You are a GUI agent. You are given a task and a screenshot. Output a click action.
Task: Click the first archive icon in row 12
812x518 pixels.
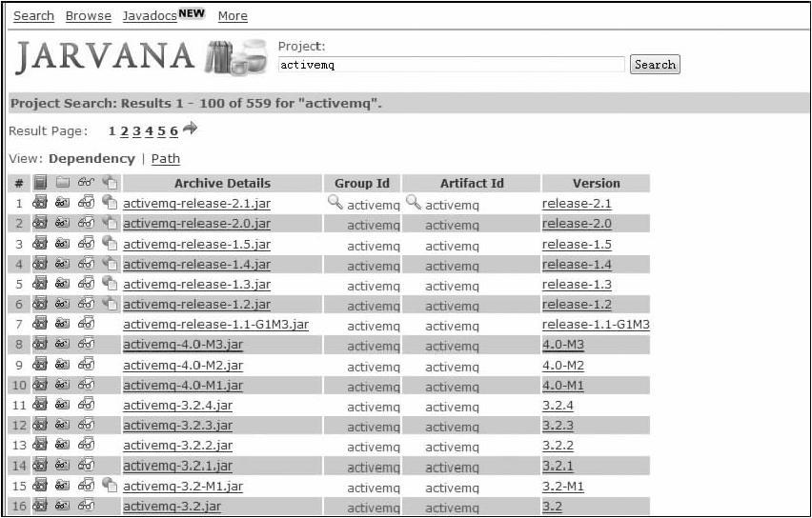(x=40, y=425)
